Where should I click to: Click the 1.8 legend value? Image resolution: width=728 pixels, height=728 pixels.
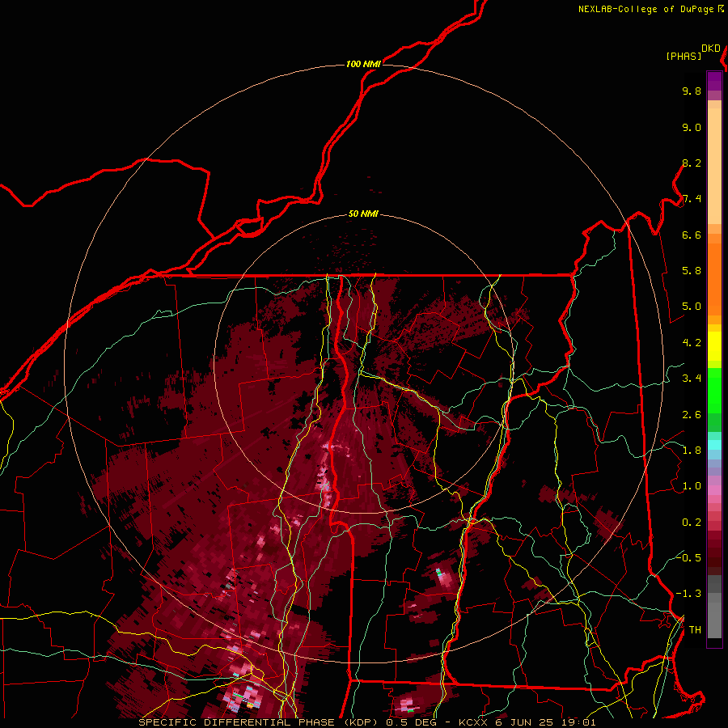(692, 451)
